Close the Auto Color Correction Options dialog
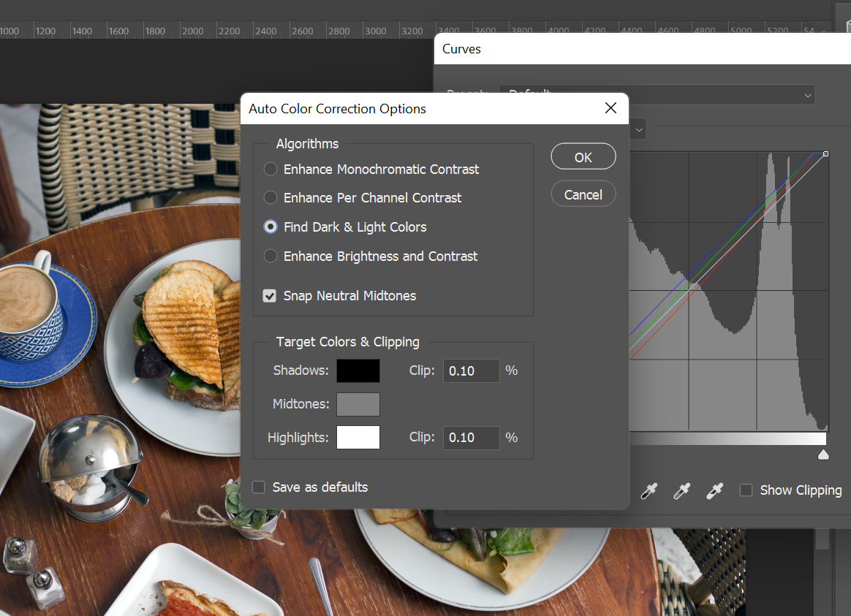The width and height of the screenshot is (851, 616). [611, 109]
